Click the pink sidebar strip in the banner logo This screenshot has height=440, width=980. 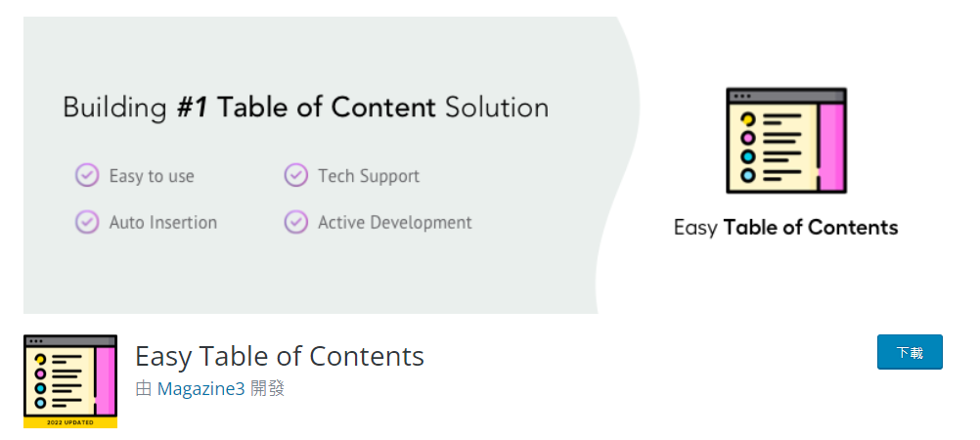[x=831, y=147]
